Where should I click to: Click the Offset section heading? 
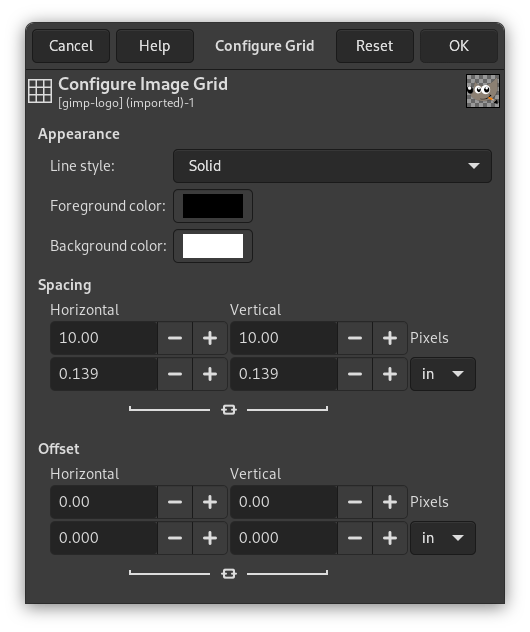click(58, 449)
